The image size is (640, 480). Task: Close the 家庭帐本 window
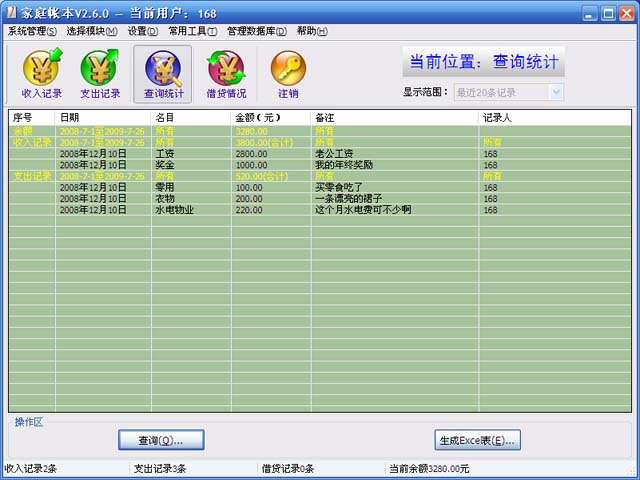click(627, 13)
